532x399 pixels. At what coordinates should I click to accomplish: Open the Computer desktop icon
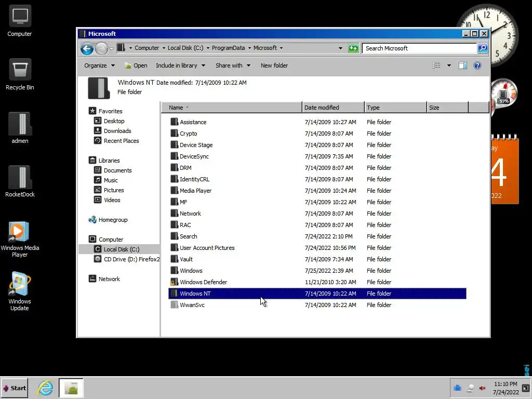20,21
